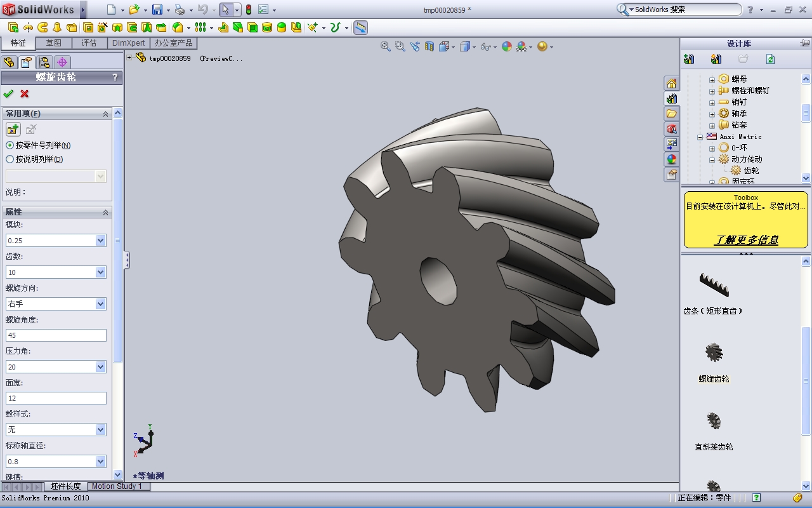Open the Options checklist icon
Viewport: 812px width, 508px height.
(263, 10)
